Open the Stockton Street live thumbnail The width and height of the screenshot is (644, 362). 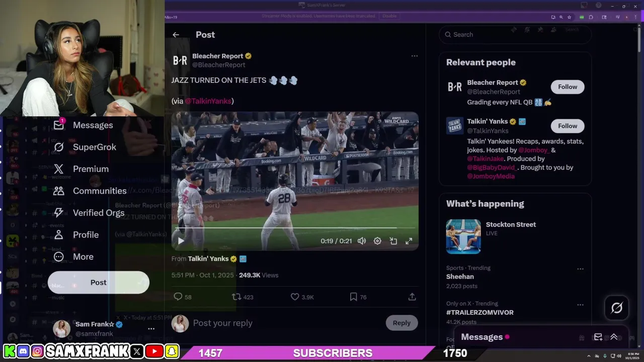click(x=463, y=236)
